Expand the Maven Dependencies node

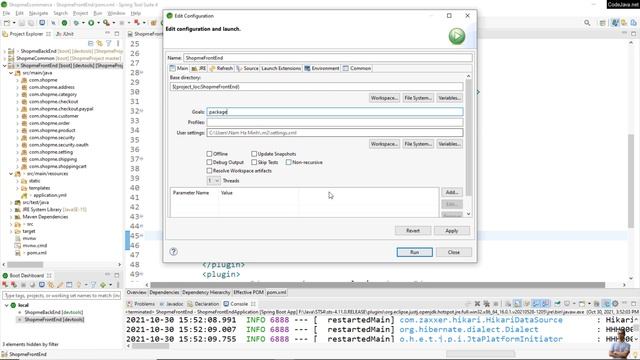pos(11,217)
